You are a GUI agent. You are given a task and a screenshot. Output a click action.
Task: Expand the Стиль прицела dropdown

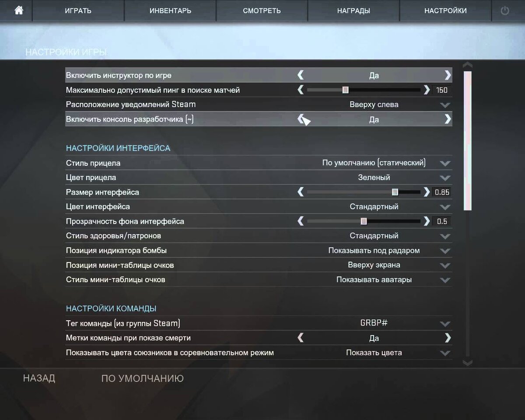(445, 164)
